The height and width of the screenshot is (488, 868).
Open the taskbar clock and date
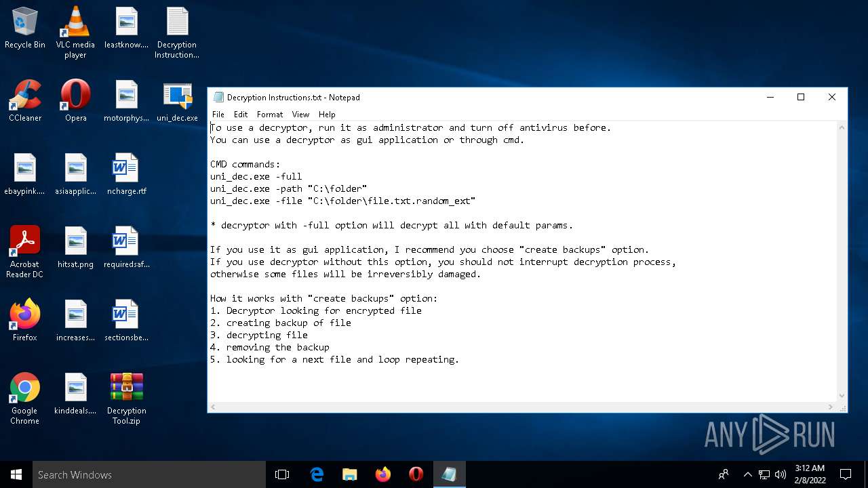(x=810, y=474)
